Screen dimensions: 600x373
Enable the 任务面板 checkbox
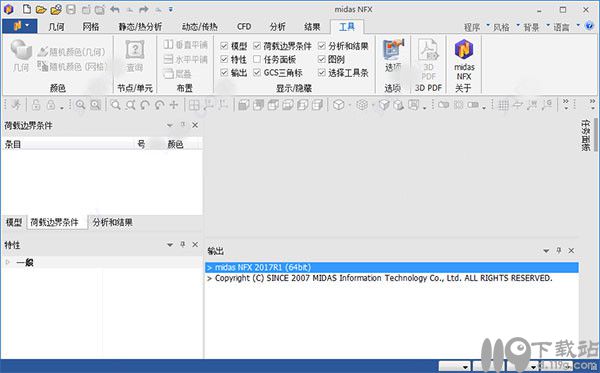tap(257, 59)
